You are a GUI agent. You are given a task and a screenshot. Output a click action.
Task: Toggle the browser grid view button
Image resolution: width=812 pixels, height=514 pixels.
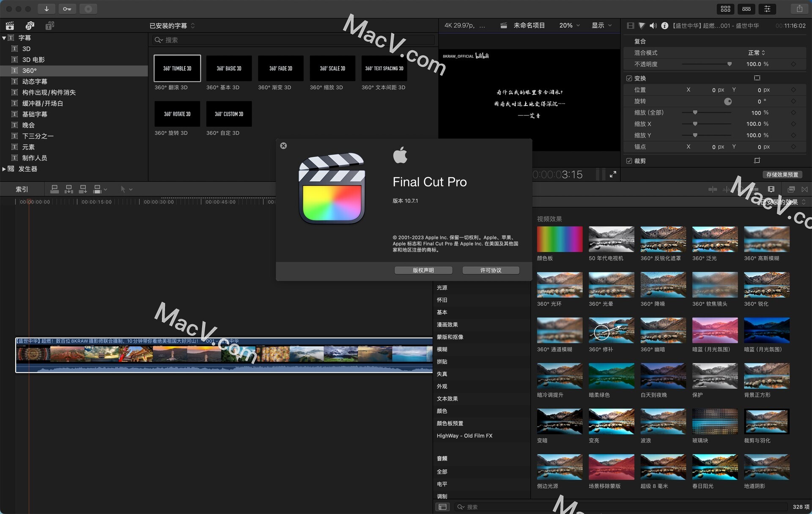(726, 9)
